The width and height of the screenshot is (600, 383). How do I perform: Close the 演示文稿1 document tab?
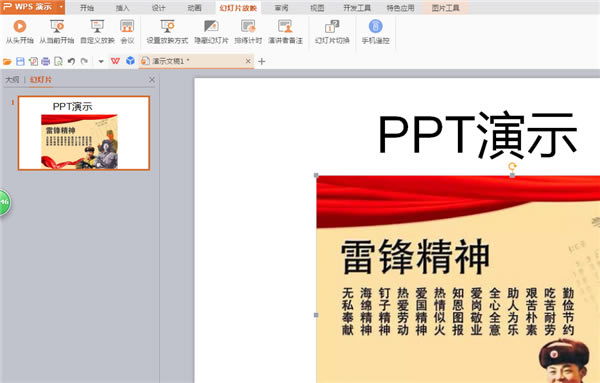click(248, 61)
